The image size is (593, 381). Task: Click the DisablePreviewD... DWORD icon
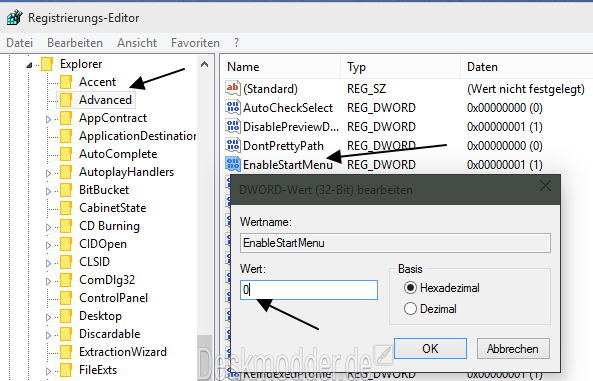click(233, 126)
